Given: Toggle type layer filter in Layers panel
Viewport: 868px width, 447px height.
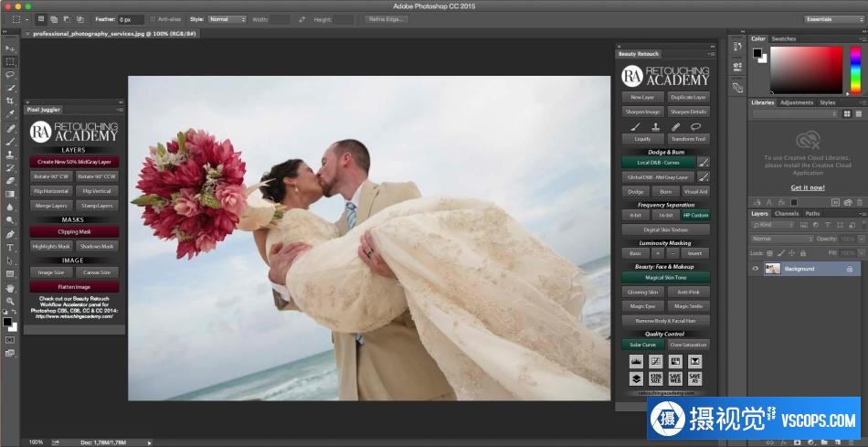Looking at the screenshot, I should (x=827, y=225).
